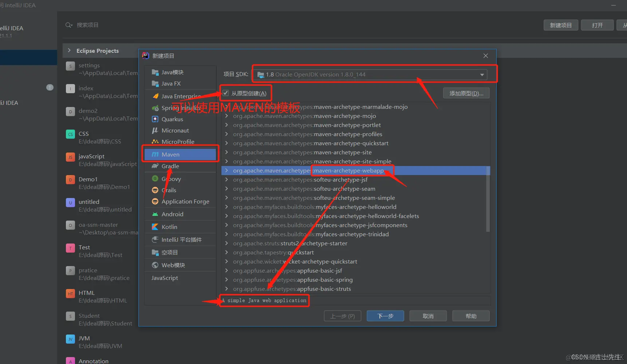Viewport: 627px width, 364px height.
Task: Choose the Spring Initializr icon
Action: pos(155,108)
